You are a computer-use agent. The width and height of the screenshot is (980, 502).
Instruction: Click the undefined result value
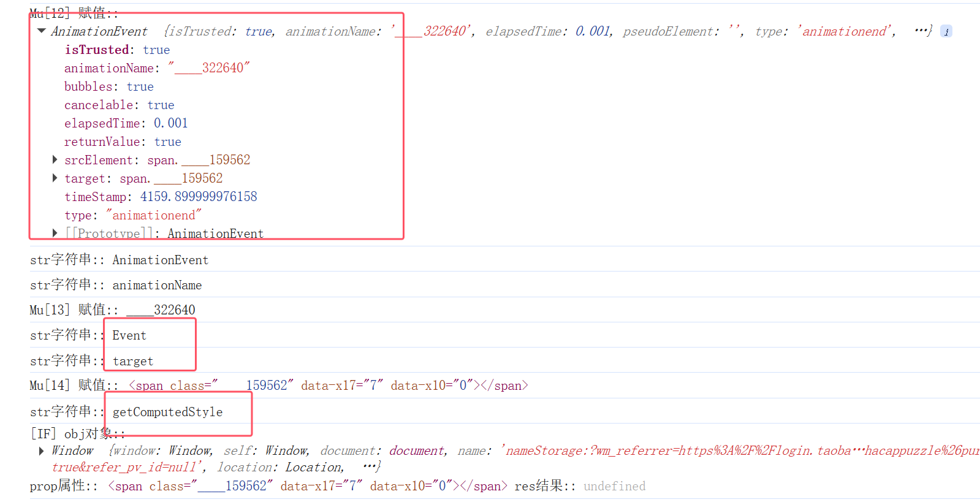point(614,487)
